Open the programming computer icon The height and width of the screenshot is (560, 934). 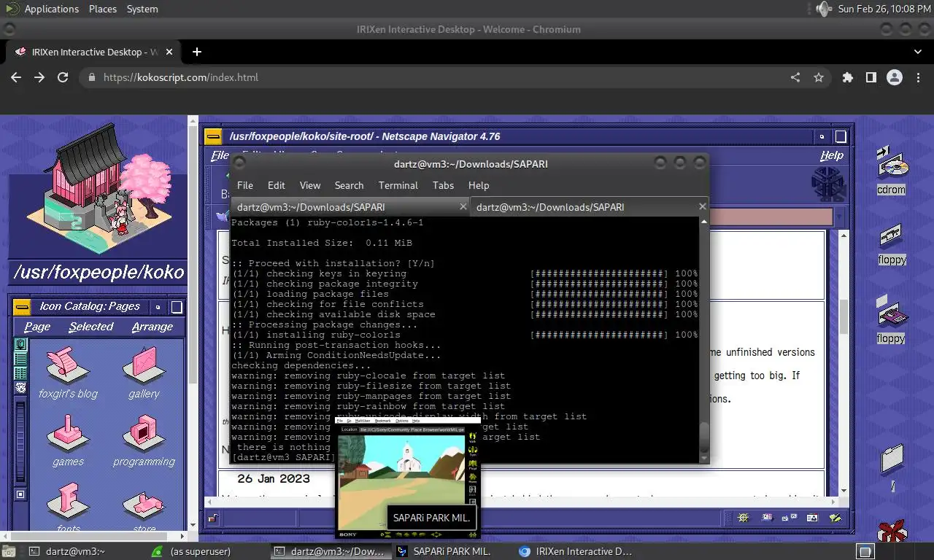pos(144,433)
